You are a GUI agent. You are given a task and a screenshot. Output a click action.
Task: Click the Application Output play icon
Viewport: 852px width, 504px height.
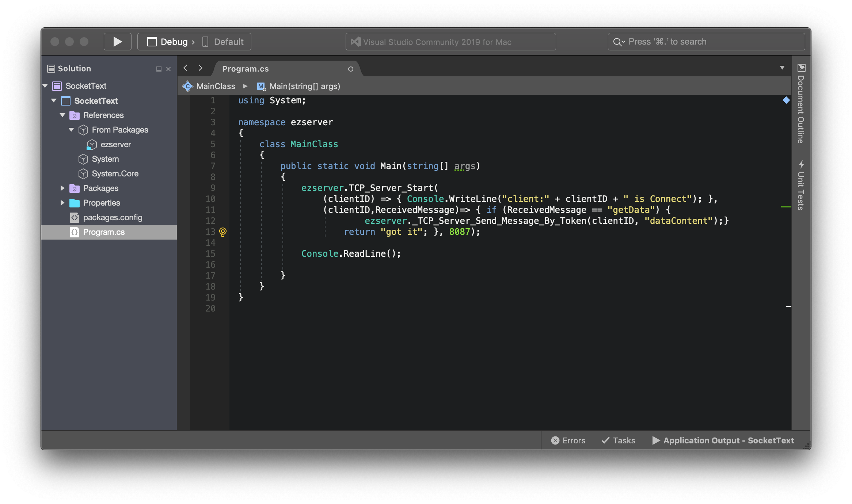click(x=656, y=440)
